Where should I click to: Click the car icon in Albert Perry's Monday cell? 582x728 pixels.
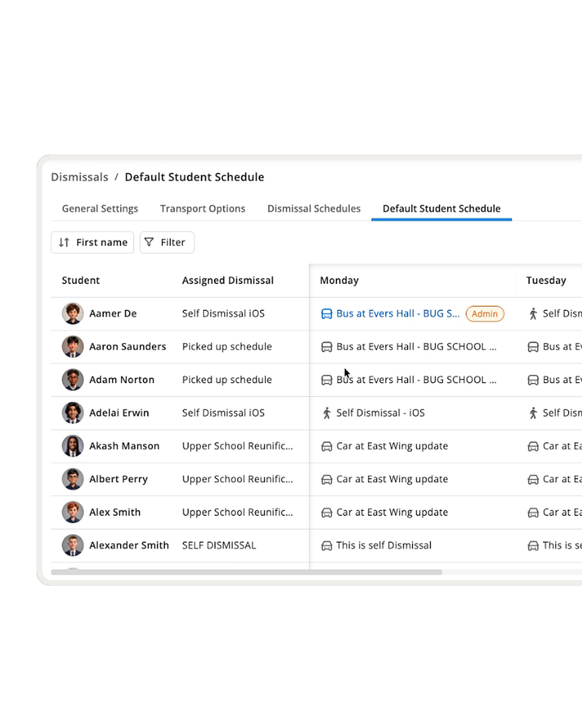click(x=327, y=480)
